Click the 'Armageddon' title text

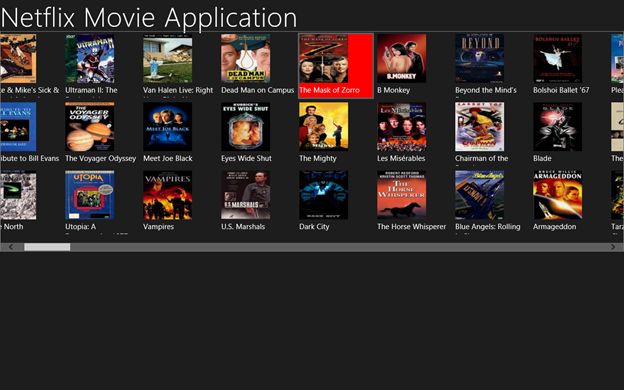pyautogui.click(x=554, y=227)
